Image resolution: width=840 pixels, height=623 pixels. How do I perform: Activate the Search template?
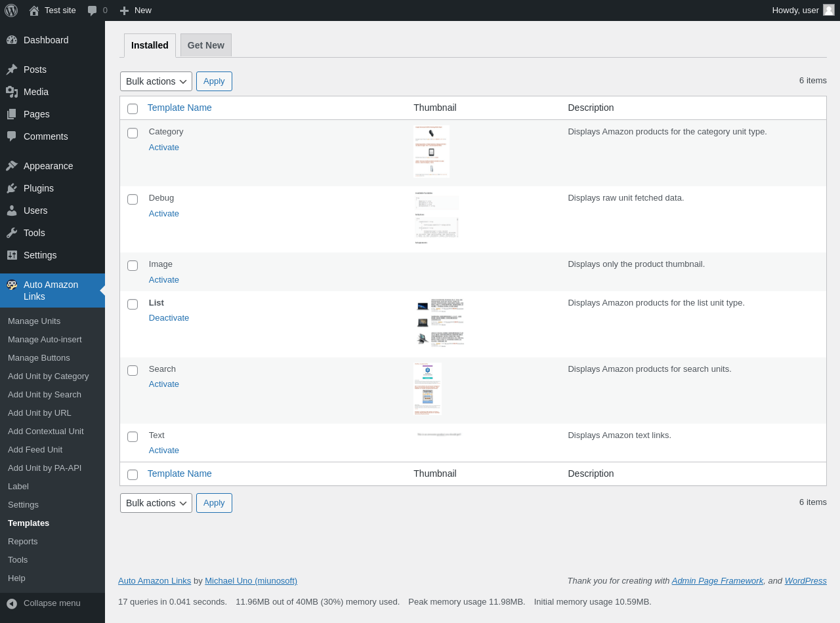[164, 384]
